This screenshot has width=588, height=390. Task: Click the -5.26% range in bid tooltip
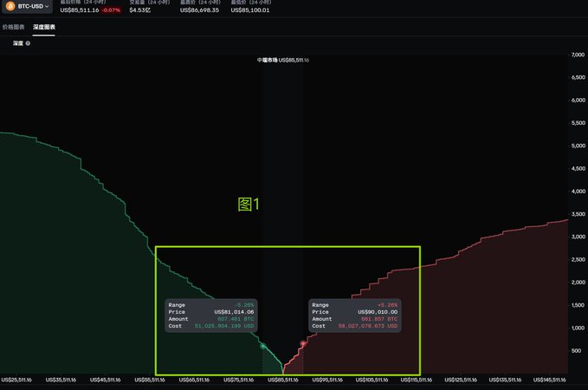[x=244, y=305]
